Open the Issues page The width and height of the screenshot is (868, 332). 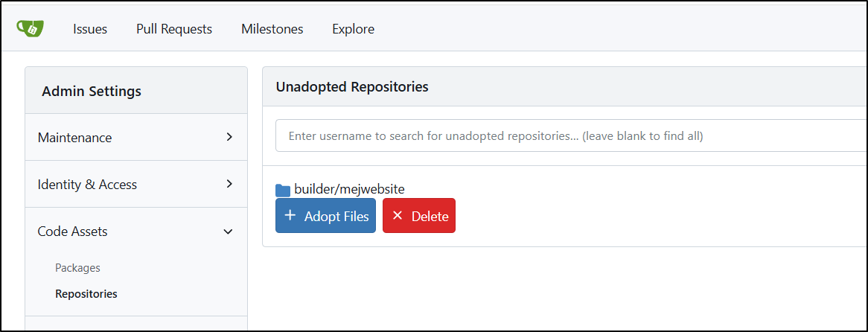[90, 29]
